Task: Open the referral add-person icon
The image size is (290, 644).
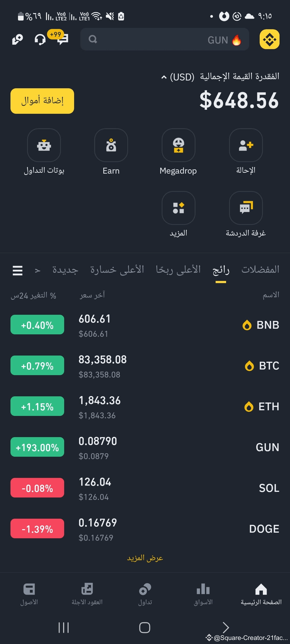Action: 246,145
